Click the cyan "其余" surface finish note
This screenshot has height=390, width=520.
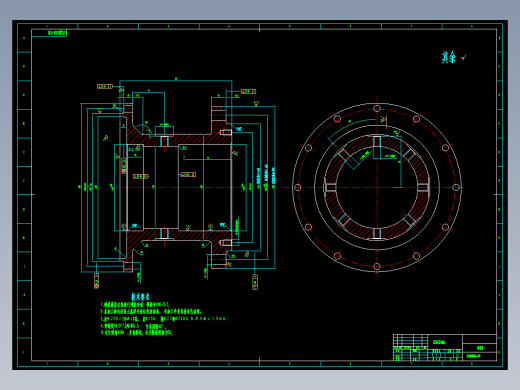pyautogui.click(x=448, y=57)
